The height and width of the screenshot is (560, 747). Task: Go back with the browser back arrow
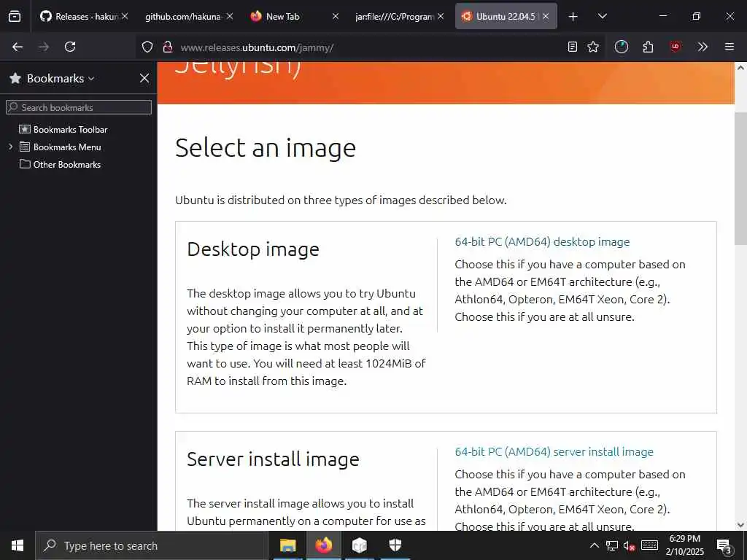point(18,47)
